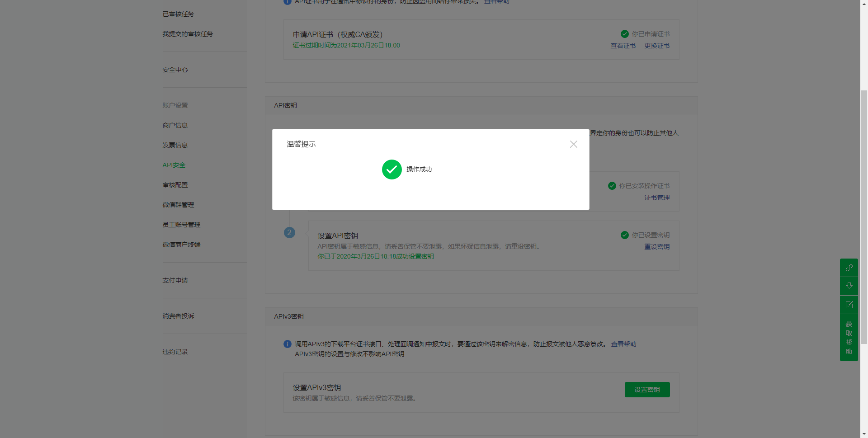The width and height of the screenshot is (868, 438).
Task: Click the green check next to 你已设置密钥
Action: [624, 235]
